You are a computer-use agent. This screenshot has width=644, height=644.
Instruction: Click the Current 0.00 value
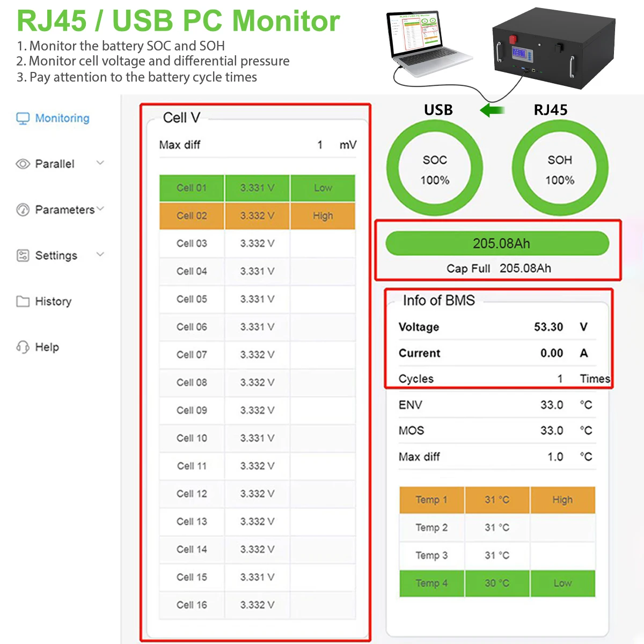pyautogui.click(x=552, y=354)
